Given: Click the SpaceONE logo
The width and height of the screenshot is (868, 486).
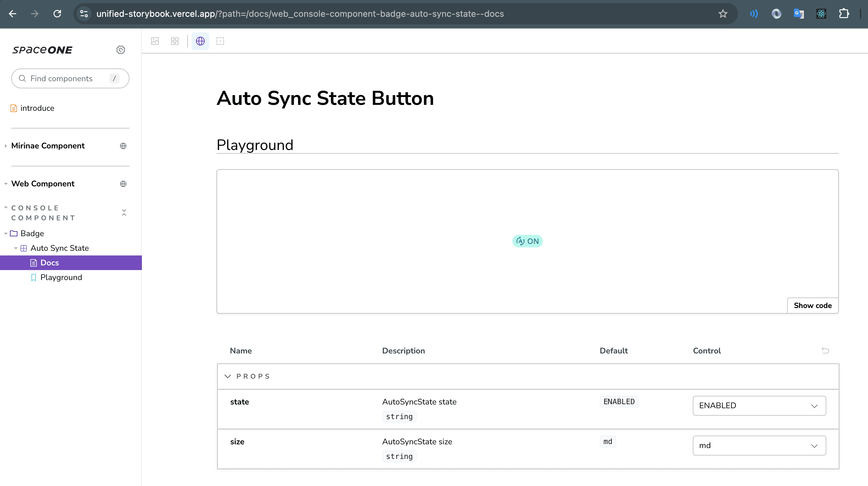Looking at the screenshot, I should click(x=42, y=50).
